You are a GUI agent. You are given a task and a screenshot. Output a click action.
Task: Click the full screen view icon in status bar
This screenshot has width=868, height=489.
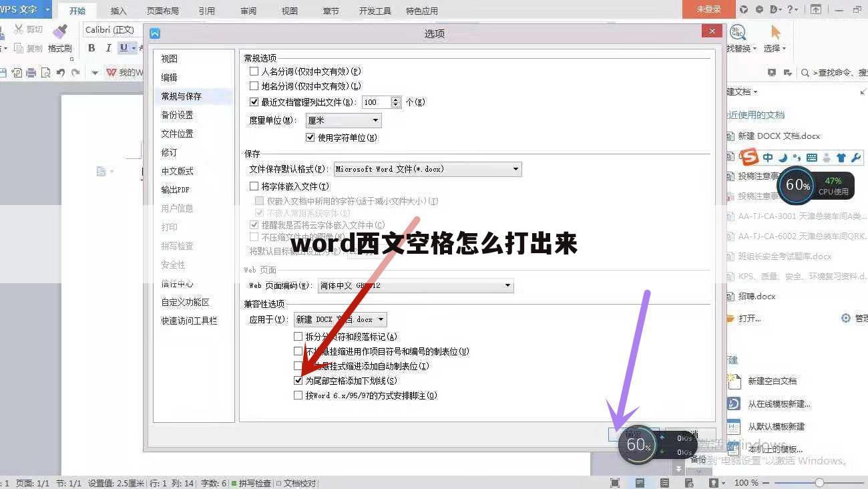(615, 482)
